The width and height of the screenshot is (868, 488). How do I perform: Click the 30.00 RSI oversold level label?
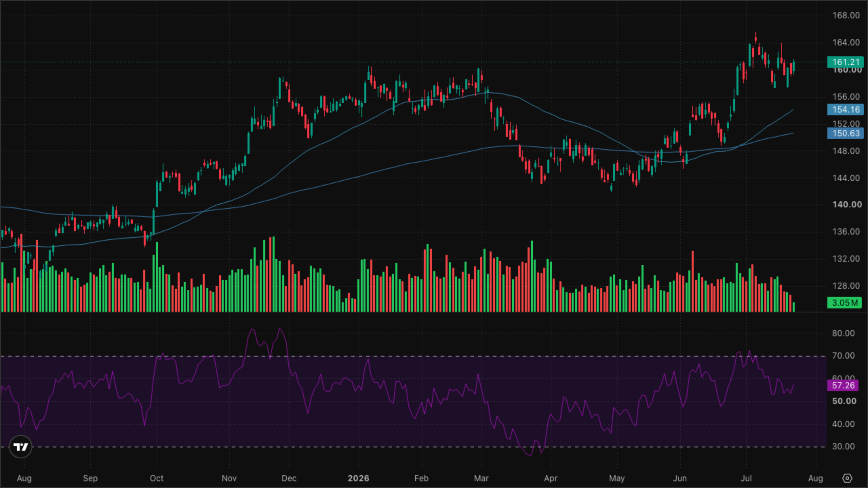click(x=843, y=446)
